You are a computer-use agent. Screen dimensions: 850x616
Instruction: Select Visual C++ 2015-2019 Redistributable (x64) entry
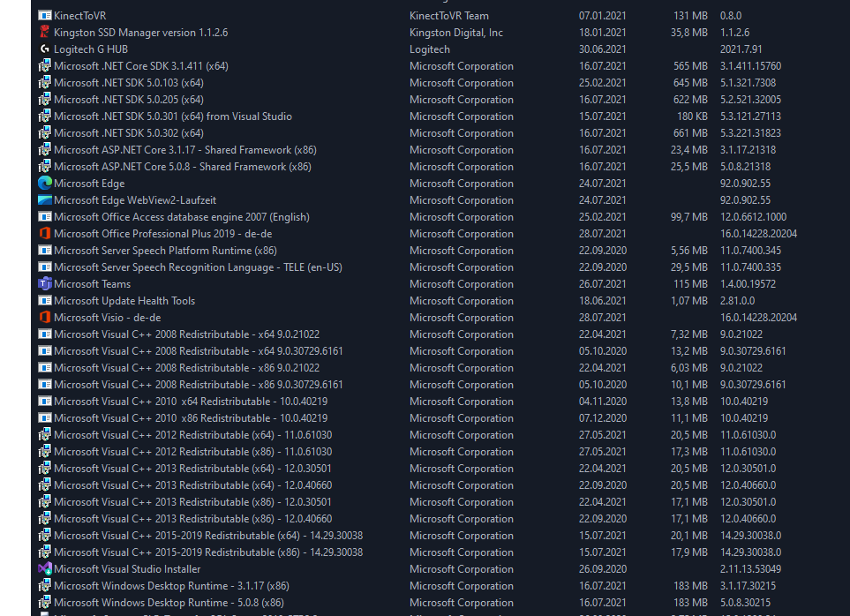click(208, 536)
